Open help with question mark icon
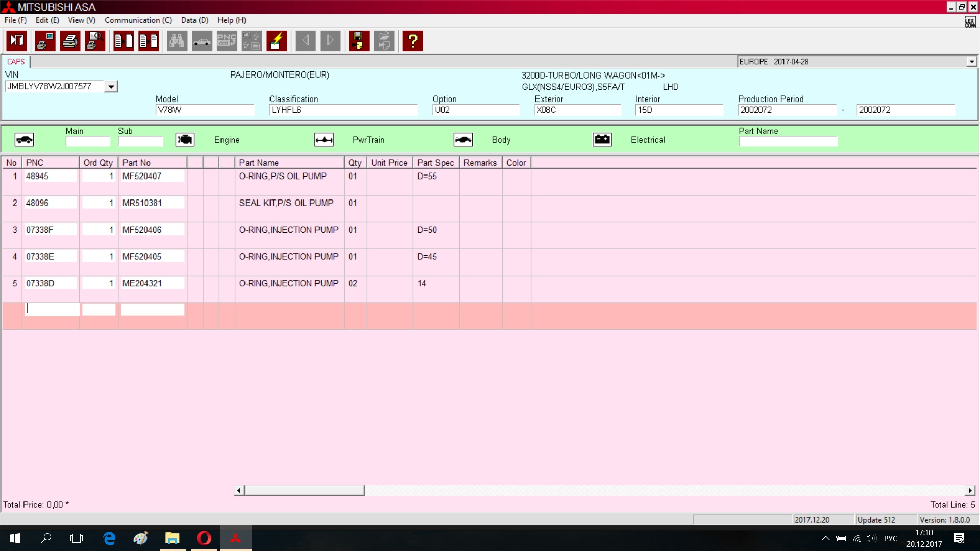 tap(412, 41)
